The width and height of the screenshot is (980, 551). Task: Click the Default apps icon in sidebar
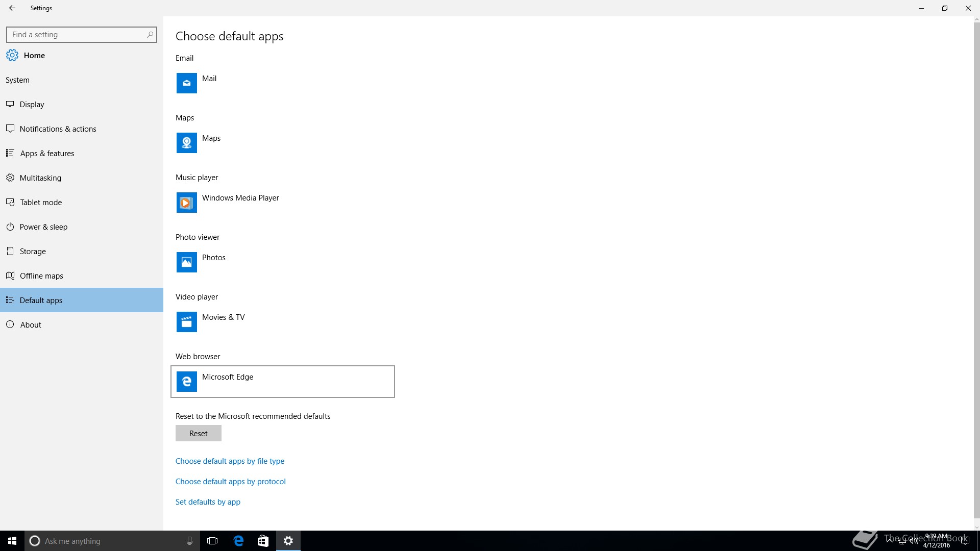(x=10, y=300)
